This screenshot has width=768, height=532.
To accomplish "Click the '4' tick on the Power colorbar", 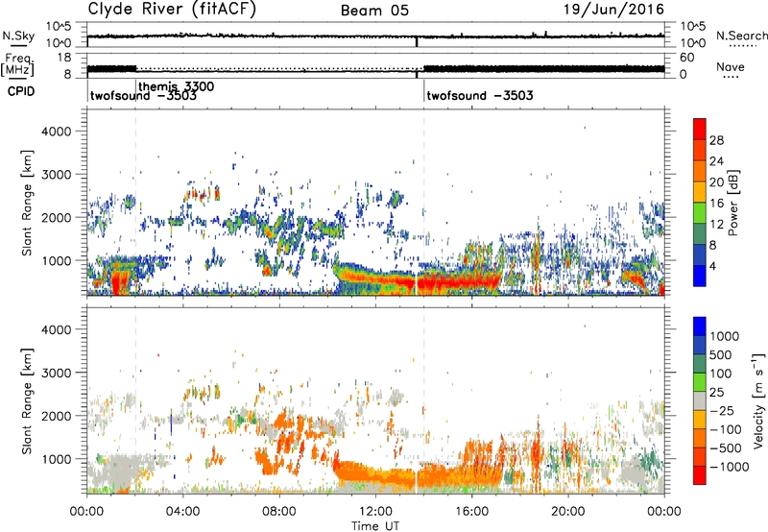I will [x=712, y=266].
